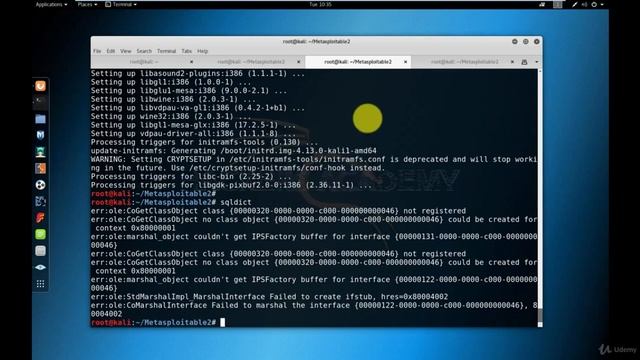The width and height of the screenshot is (640, 360).
Task: Close the Metasploitable2 tab following root@kali: ~ tab
Action: point(298,62)
